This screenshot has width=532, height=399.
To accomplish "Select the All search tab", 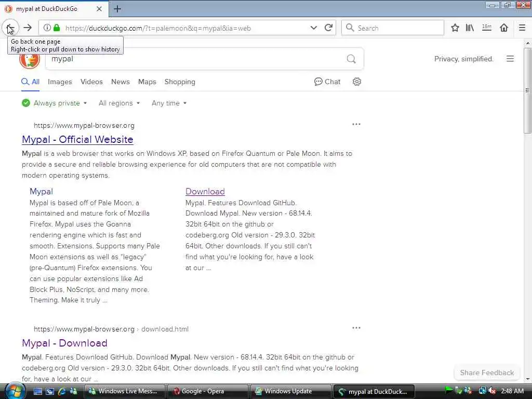I will tap(31, 82).
